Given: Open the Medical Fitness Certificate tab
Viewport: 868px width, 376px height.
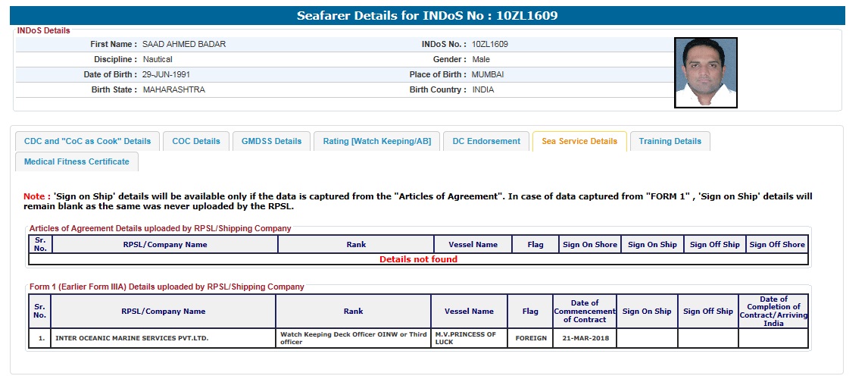Looking at the screenshot, I should point(76,161).
